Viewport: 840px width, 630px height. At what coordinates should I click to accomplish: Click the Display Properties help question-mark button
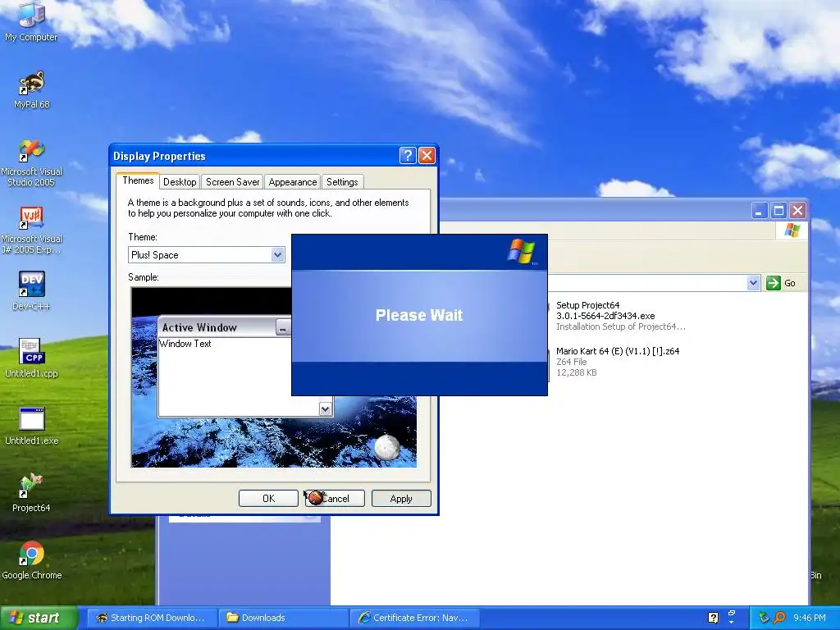407,155
